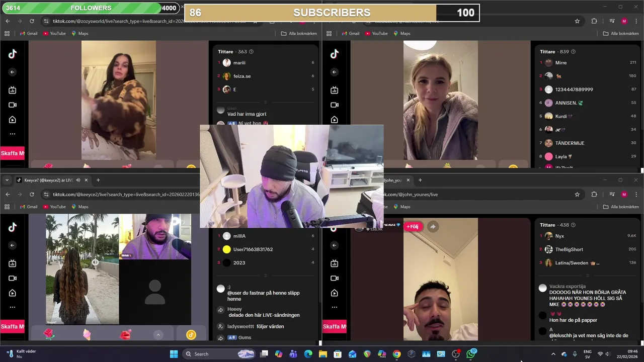Open extensions puzzle icon in top-right window
Viewport: 644px width, 362px height.
[x=594, y=21]
